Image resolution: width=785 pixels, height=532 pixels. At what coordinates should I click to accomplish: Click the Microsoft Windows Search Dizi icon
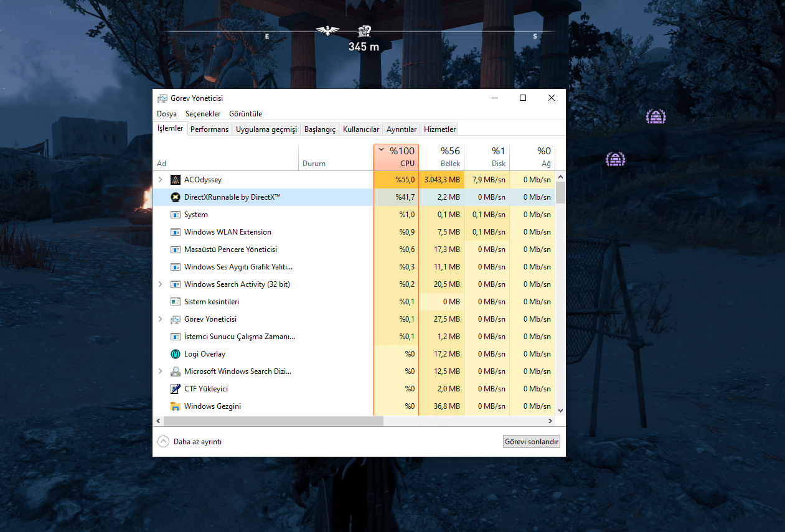176,371
